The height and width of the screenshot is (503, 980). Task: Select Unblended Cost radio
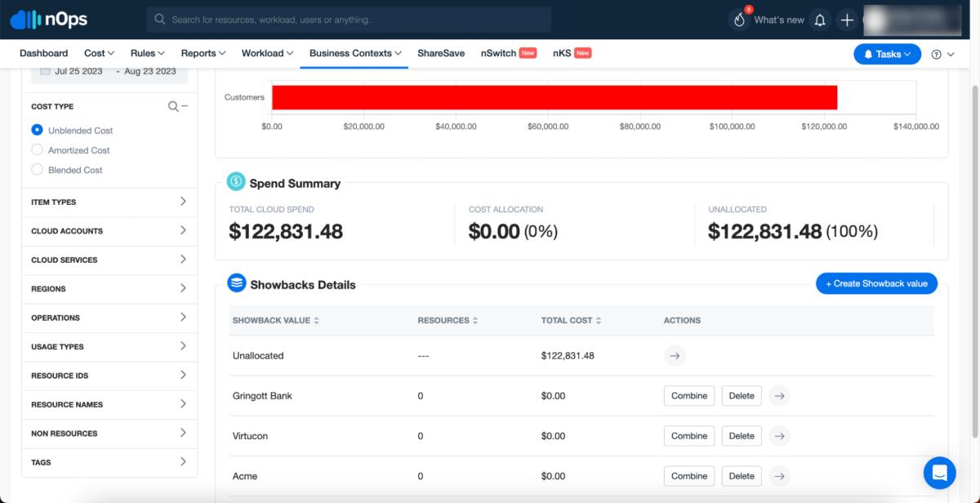[37, 130]
